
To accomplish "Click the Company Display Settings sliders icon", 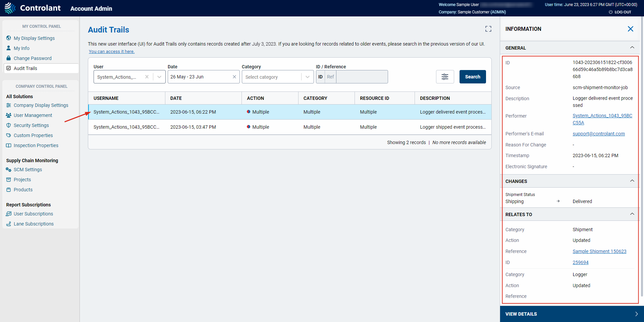I will click(x=9, y=105).
